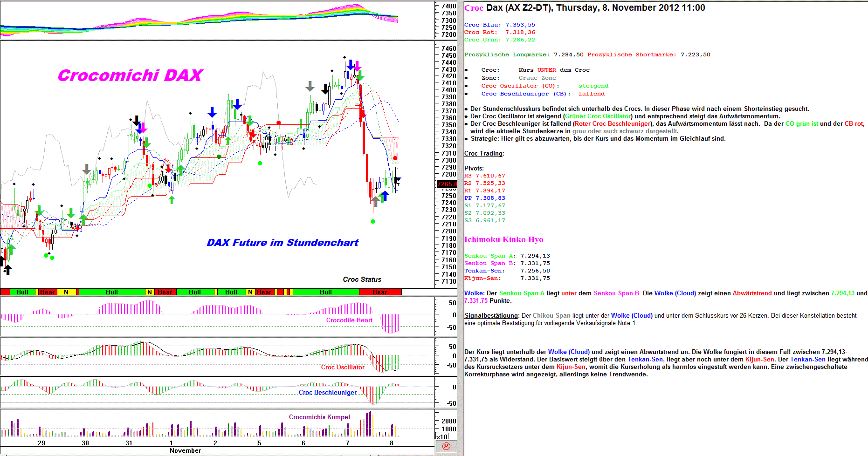Select the current price tag 7265 on axis

pos(447,184)
